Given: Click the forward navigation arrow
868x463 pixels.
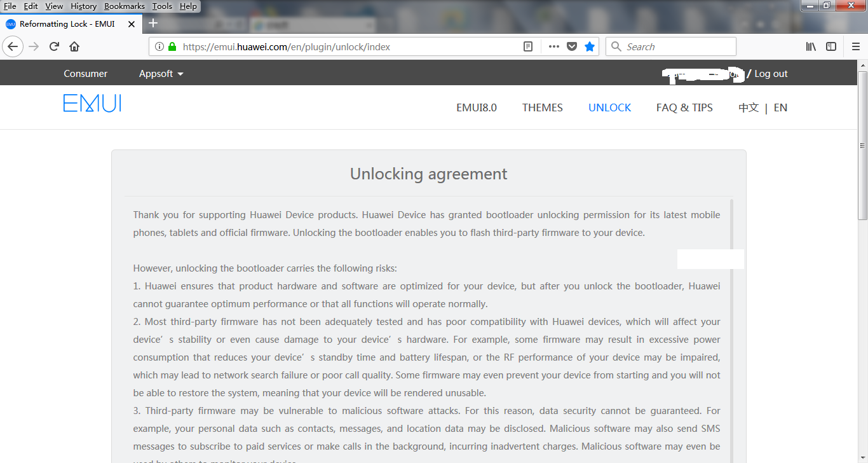Looking at the screenshot, I should (34, 46).
